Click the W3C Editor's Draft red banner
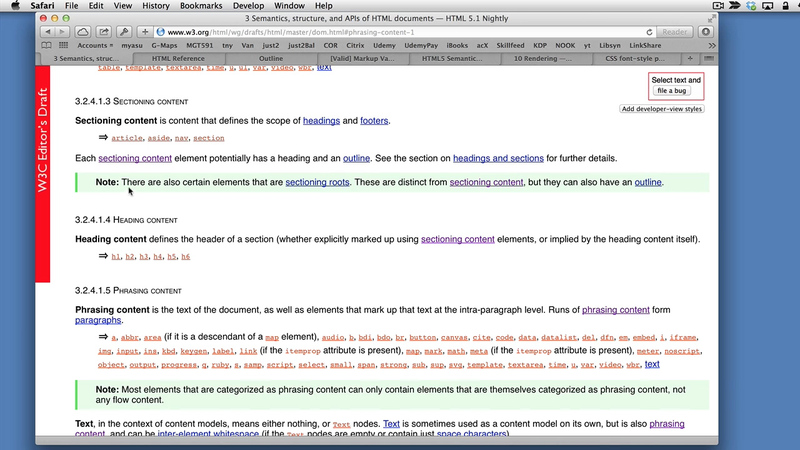The height and width of the screenshot is (450, 800). click(42, 173)
